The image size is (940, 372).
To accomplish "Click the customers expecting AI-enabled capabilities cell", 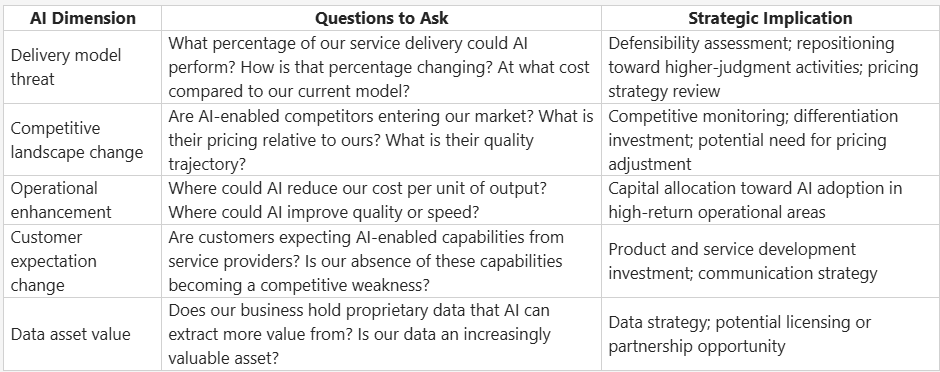I will pos(381,261).
